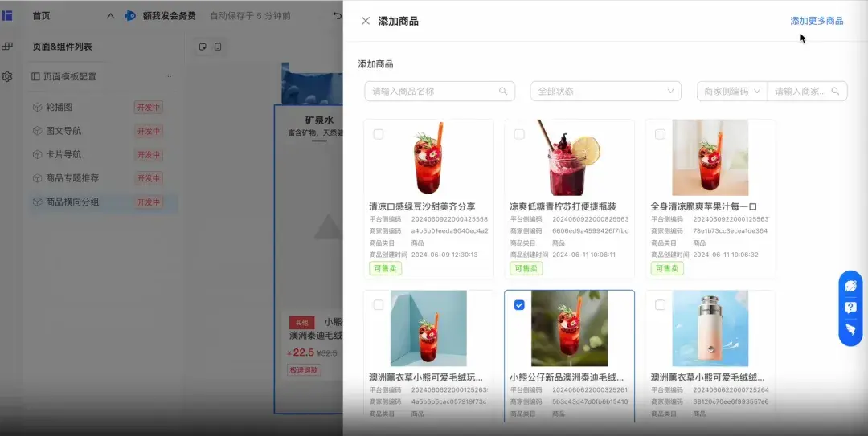Screen dimensions: 868x436
Task: Click the 页面&组件列表 panel heading
Action: tap(62, 47)
